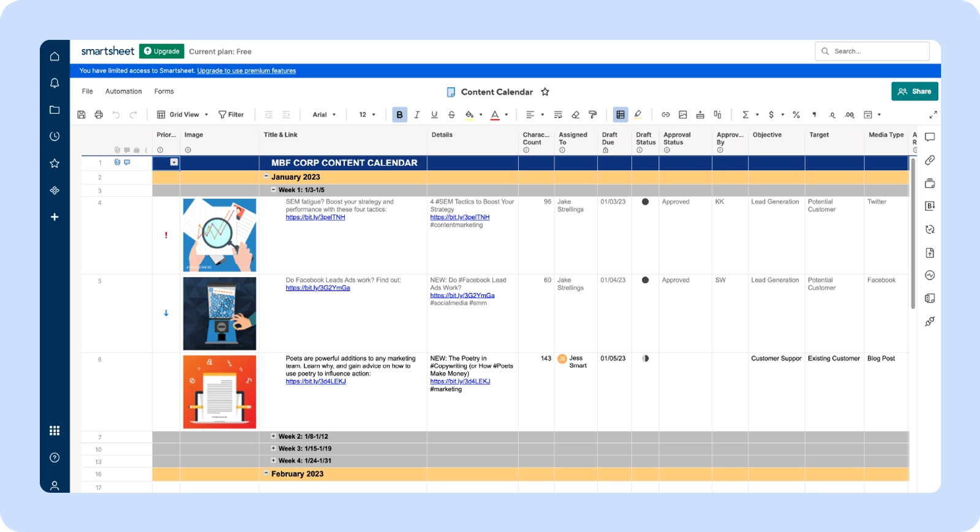The image size is (980, 532).
Task: Apply underline formatting
Action: [x=434, y=115]
